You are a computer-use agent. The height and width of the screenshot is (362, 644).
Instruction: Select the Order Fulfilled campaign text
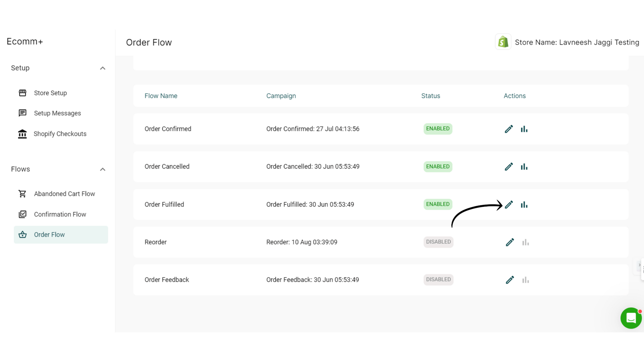pos(310,204)
